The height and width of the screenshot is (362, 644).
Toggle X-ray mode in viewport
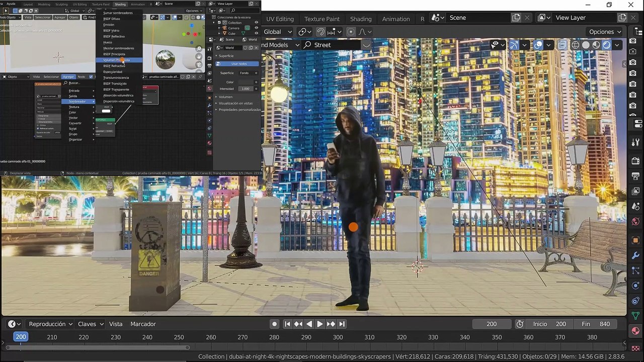[562, 45]
